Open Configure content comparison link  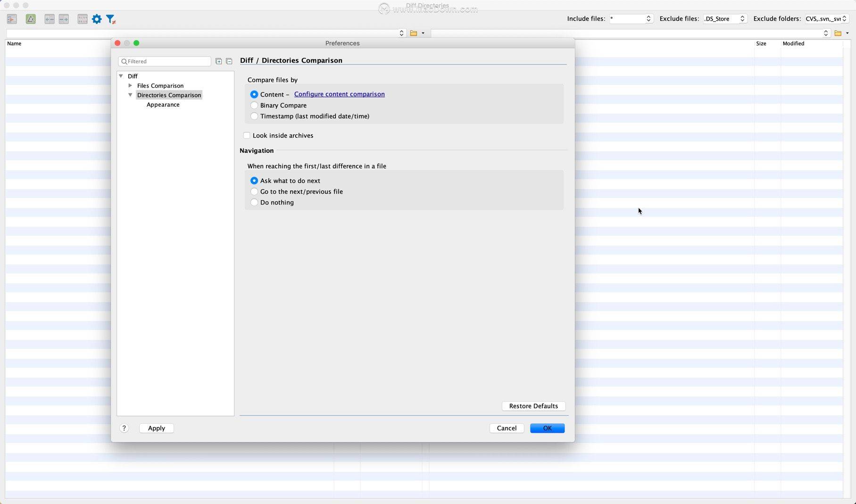pos(339,94)
